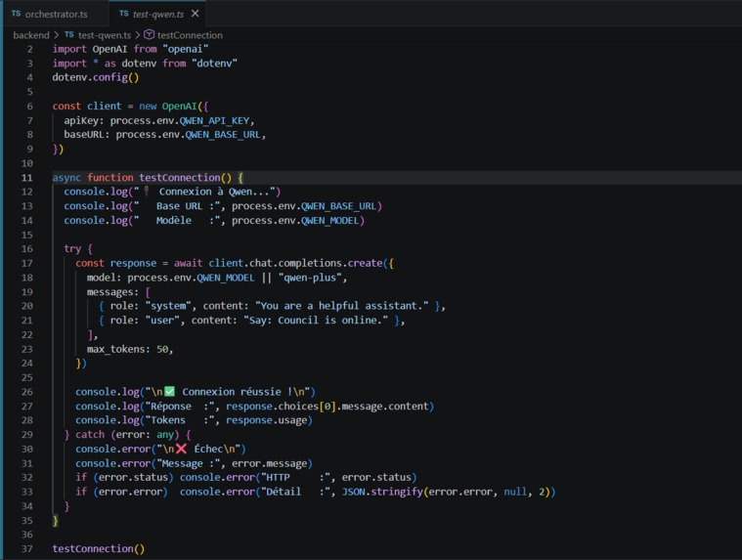Place cursor on "openai" import string
The image size is (742, 560).
point(186,49)
